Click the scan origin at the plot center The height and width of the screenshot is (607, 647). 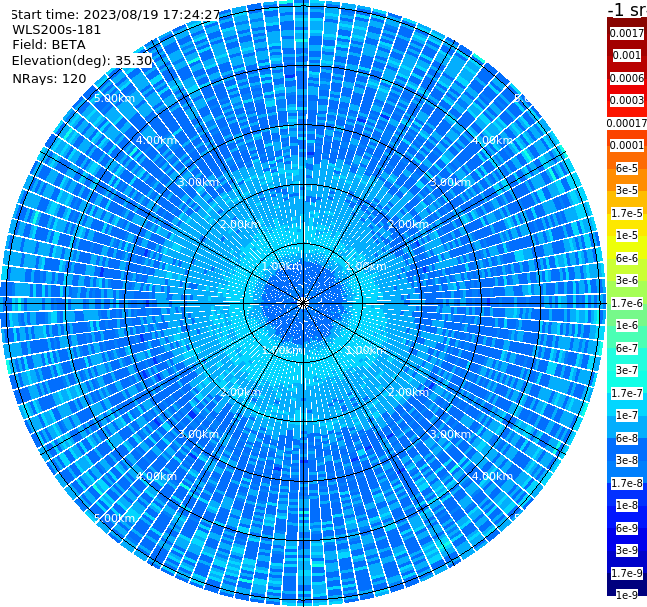pyautogui.click(x=303, y=303)
